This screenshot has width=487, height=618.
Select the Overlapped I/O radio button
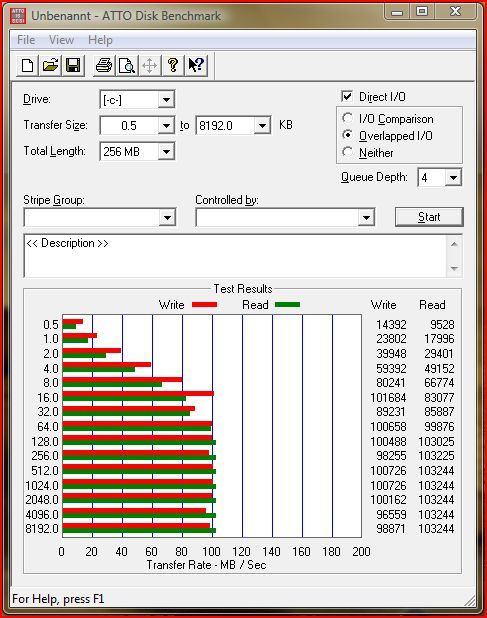[x=347, y=135]
